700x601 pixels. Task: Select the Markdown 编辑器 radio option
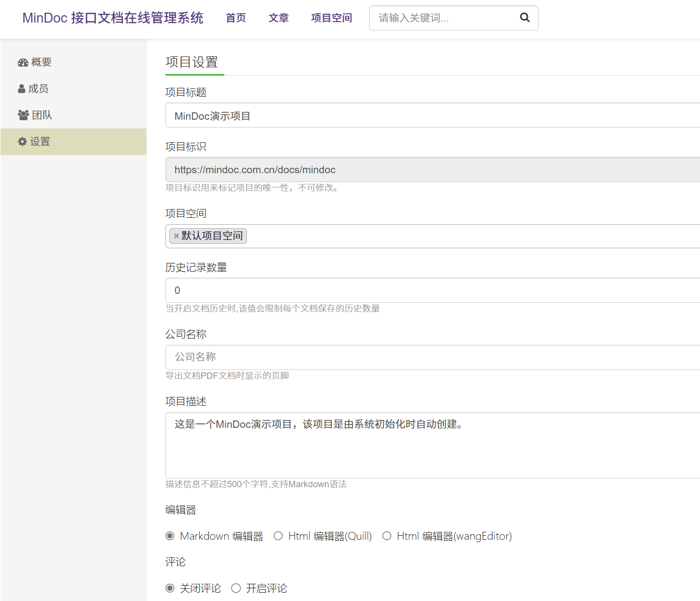coord(170,536)
